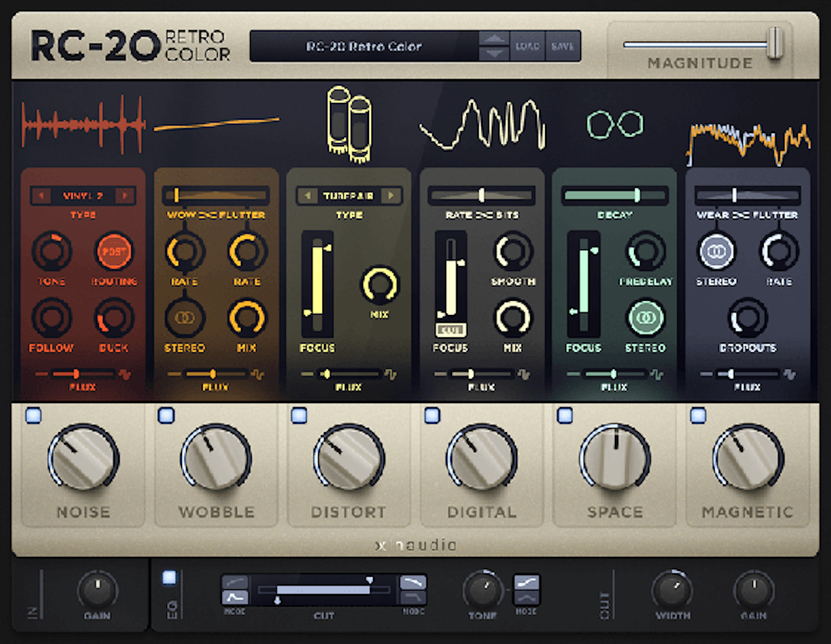
Task: Click the Magnitude slider handle
Action: [774, 42]
